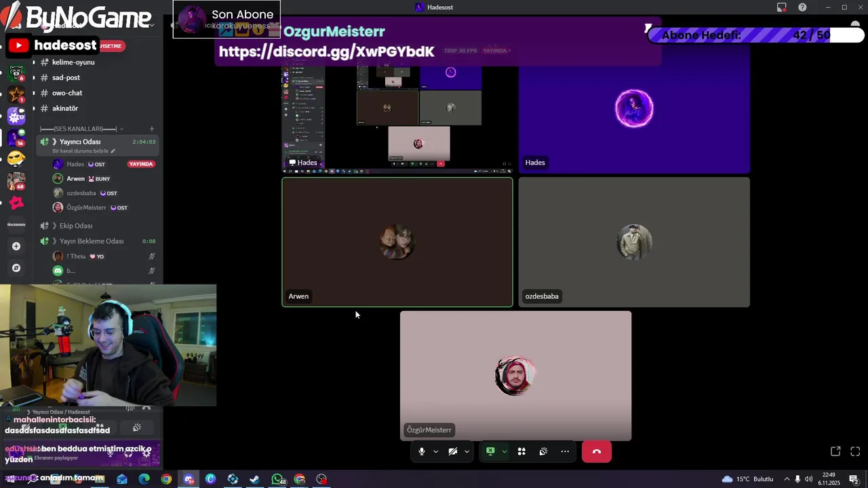The height and width of the screenshot is (488, 868).
Task: Open the sunglasses emoji server icon
Action: (16, 159)
